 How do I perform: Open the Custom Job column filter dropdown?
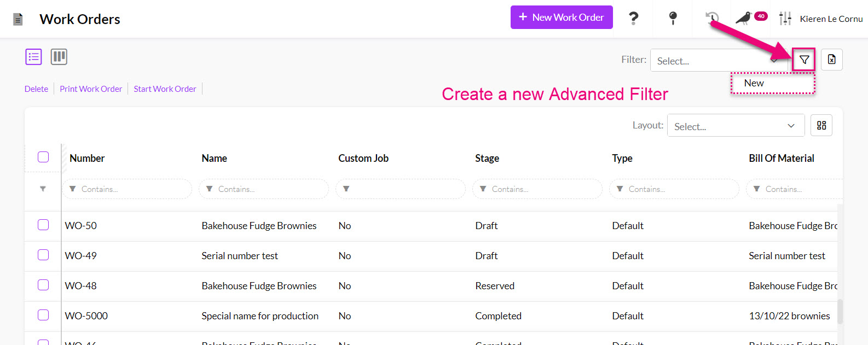(x=400, y=189)
